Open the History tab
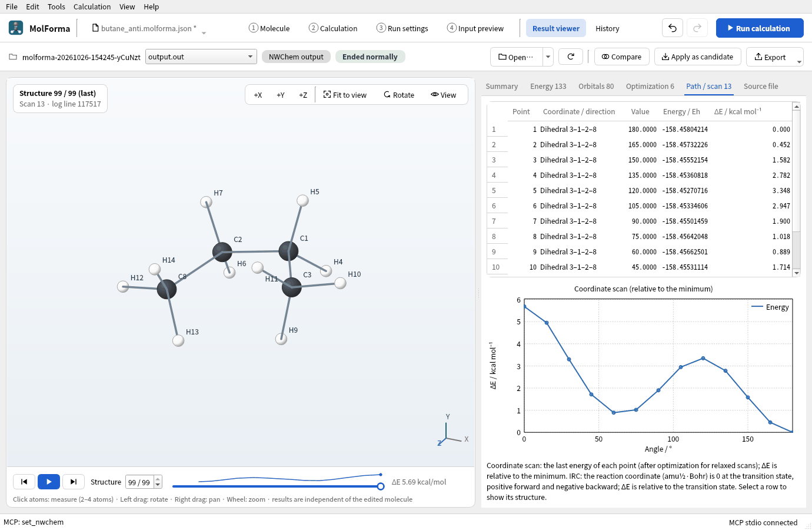The height and width of the screenshot is (530, 812). (x=607, y=28)
